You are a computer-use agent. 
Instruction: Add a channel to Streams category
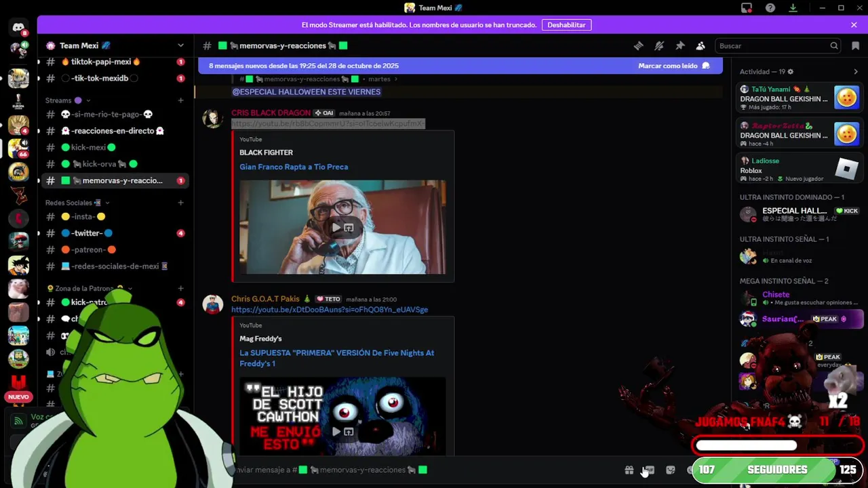180,100
